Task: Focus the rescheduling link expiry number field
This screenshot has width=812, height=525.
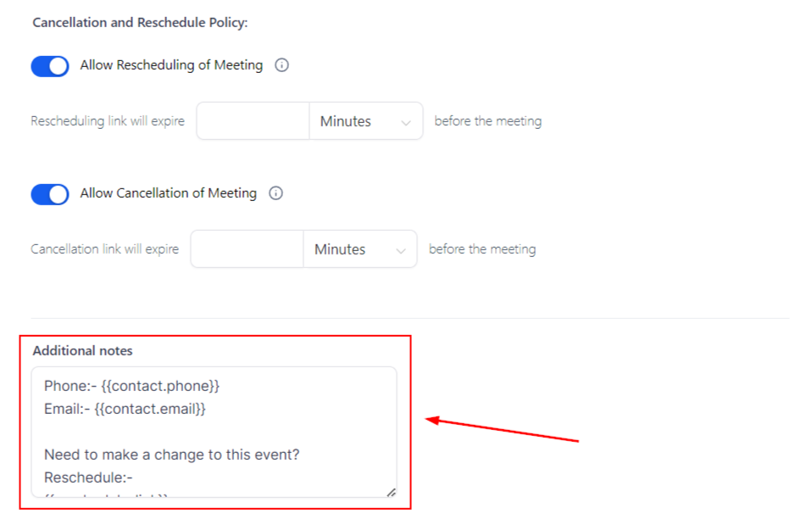Action: pos(253,122)
